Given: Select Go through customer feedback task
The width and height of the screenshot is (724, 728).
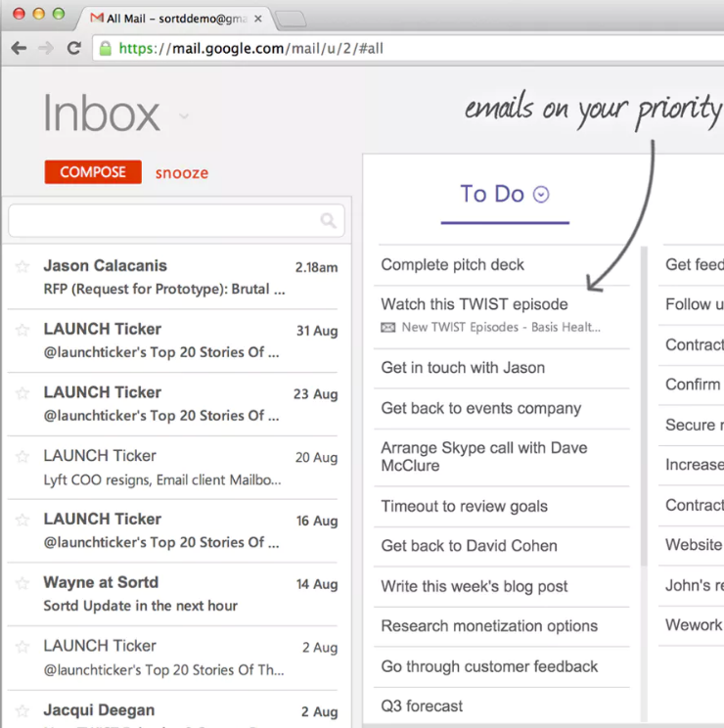Looking at the screenshot, I should [x=502, y=666].
